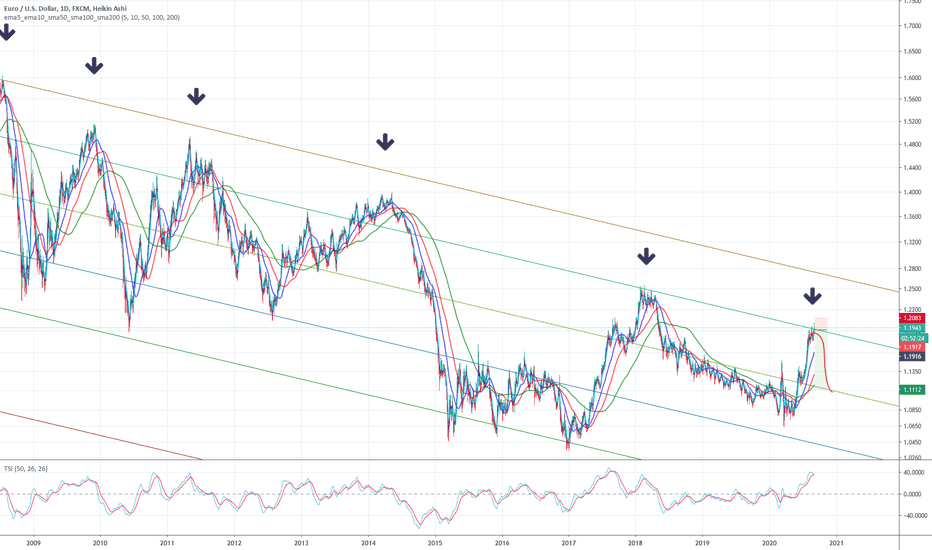Screen dimensions: 932x550
Task: Click the 1.6500 price axis value
Action: (912, 52)
